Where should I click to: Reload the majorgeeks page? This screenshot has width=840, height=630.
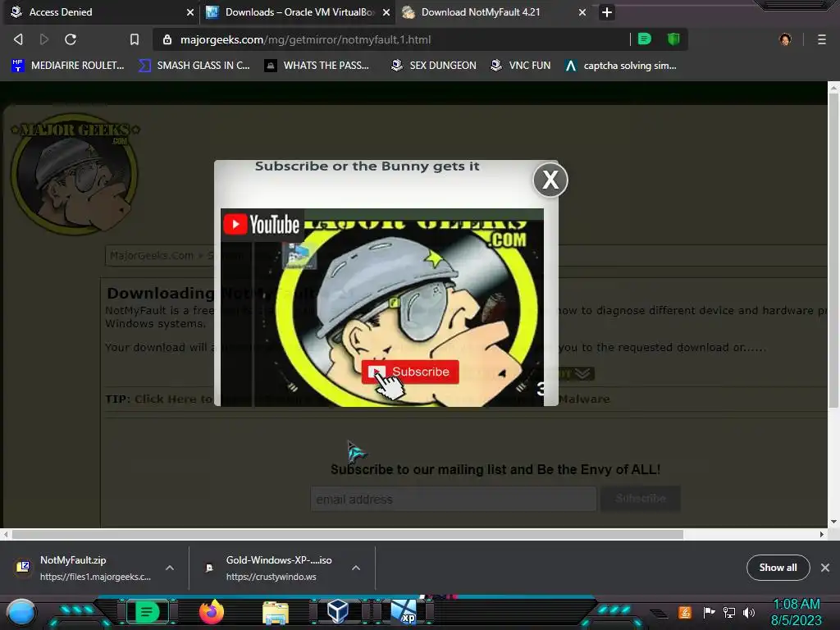[x=71, y=39]
